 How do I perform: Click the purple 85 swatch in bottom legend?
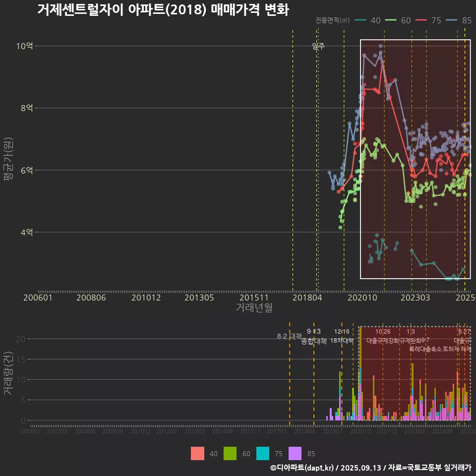(x=295, y=454)
